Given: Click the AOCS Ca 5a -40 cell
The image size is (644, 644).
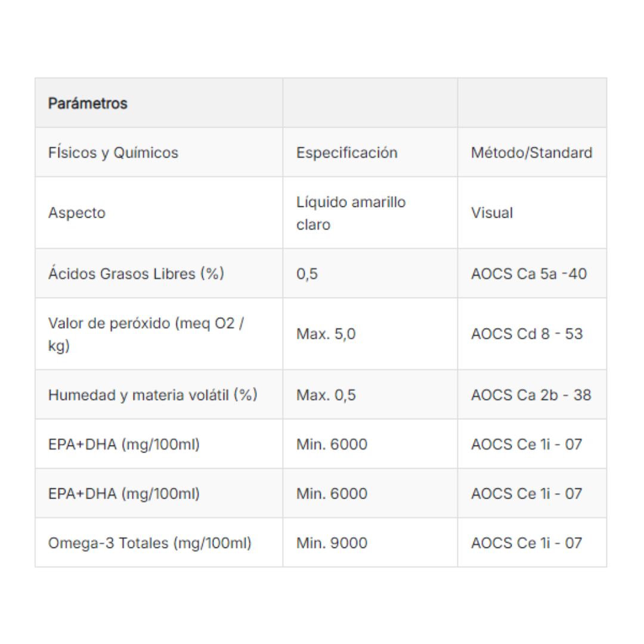Looking at the screenshot, I should [x=528, y=274].
